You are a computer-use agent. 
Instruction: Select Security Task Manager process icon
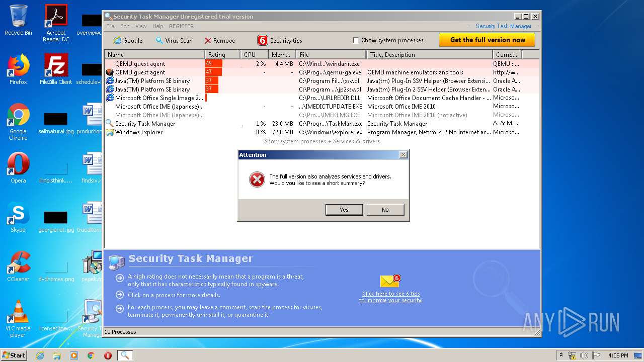coord(109,124)
